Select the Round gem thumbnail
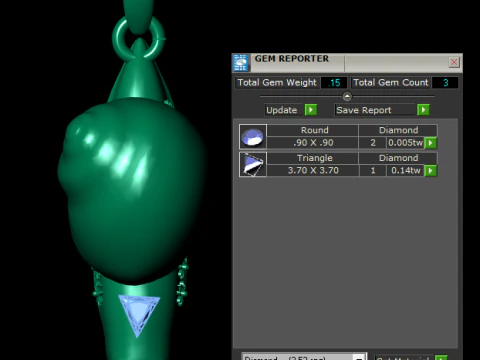The height and width of the screenshot is (360, 480). [x=253, y=137]
